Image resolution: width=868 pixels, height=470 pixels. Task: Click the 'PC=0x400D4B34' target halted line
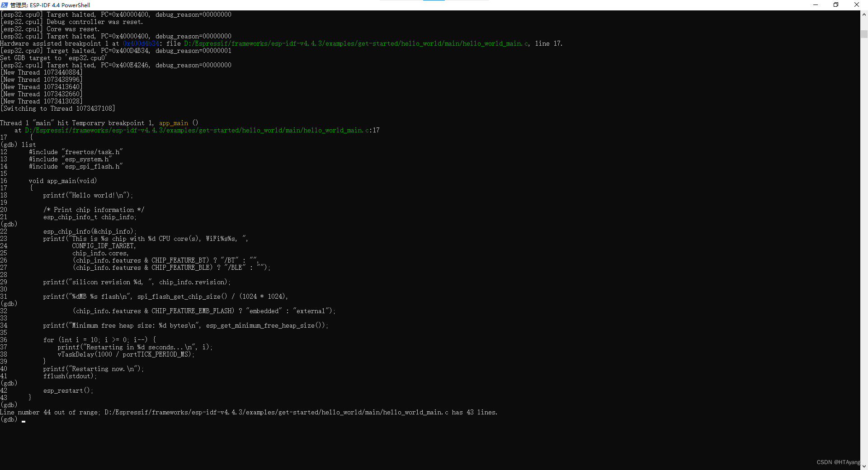pos(116,51)
